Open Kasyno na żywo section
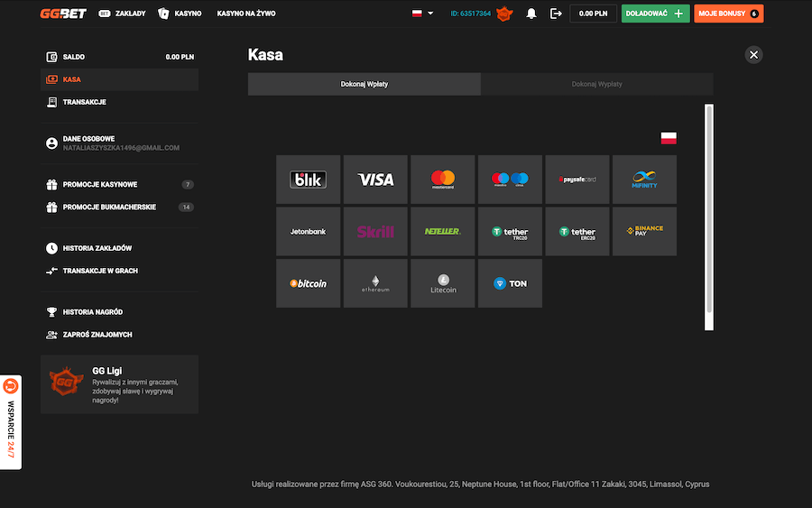Screen dimensions: 812x508 point(246,14)
